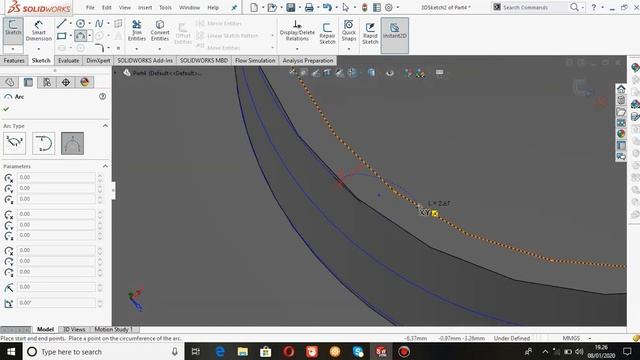Click the Quick Snaps tool
This screenshot has width=640, height=360.
(x=349, y=31)
